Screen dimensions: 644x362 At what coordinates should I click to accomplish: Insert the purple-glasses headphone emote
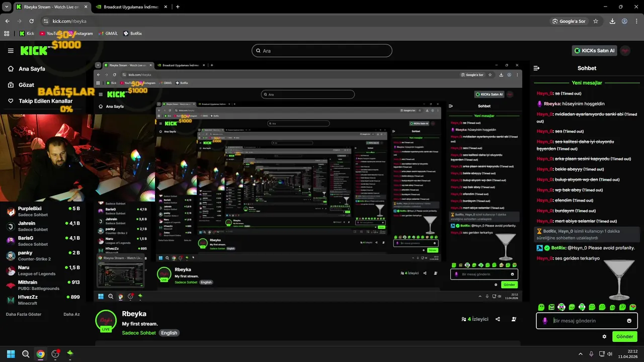click(x=561, y=307)
